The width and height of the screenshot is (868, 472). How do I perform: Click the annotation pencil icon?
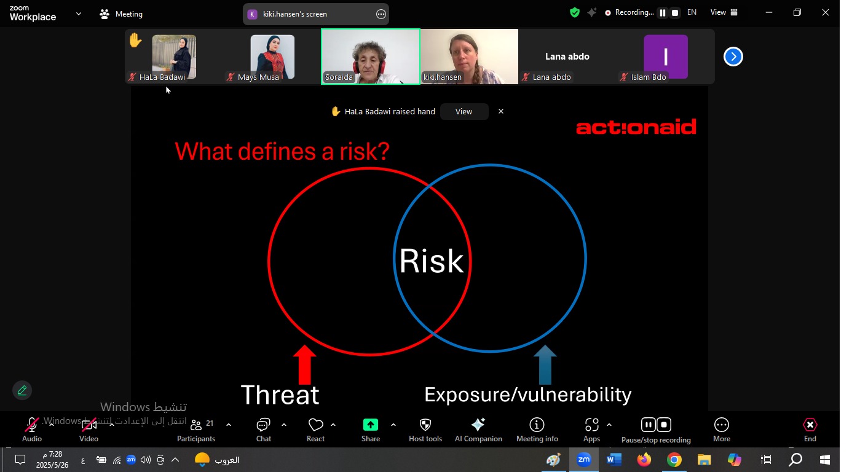(22, 391)
